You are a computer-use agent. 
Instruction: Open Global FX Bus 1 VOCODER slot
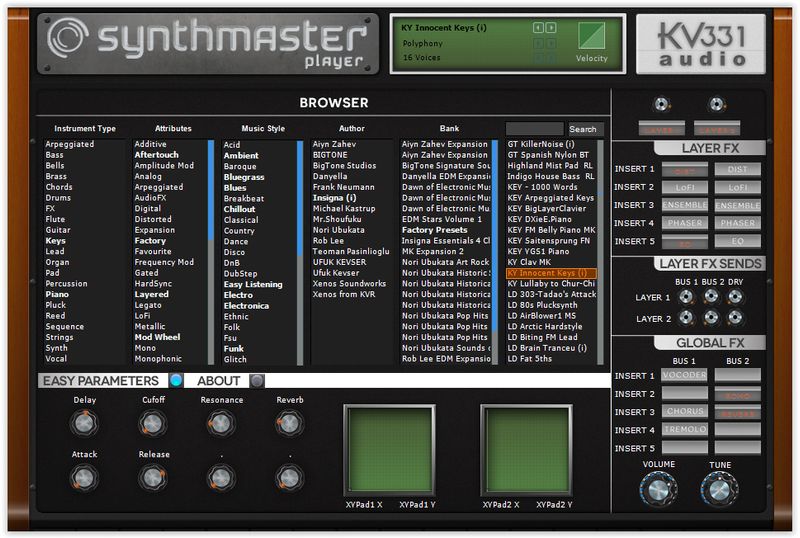pos(685,375)
